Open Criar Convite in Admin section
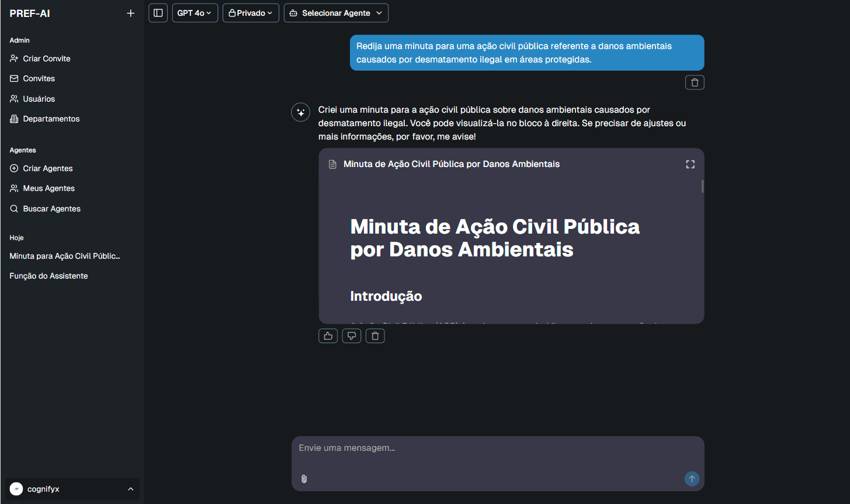The image size is (850, 504). point(47,58)
